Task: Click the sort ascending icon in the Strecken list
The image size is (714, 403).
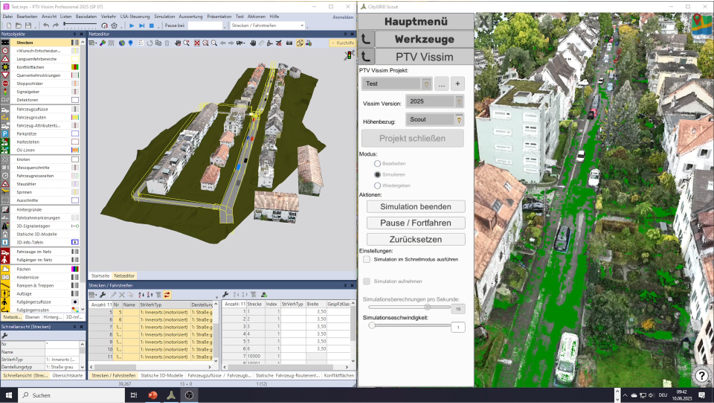Action: click(142, 295)
